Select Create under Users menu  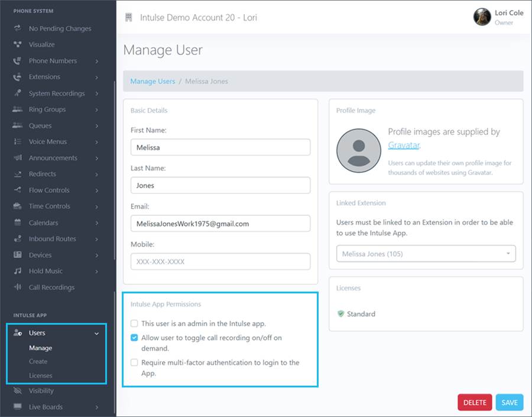(x=38, y=361)
